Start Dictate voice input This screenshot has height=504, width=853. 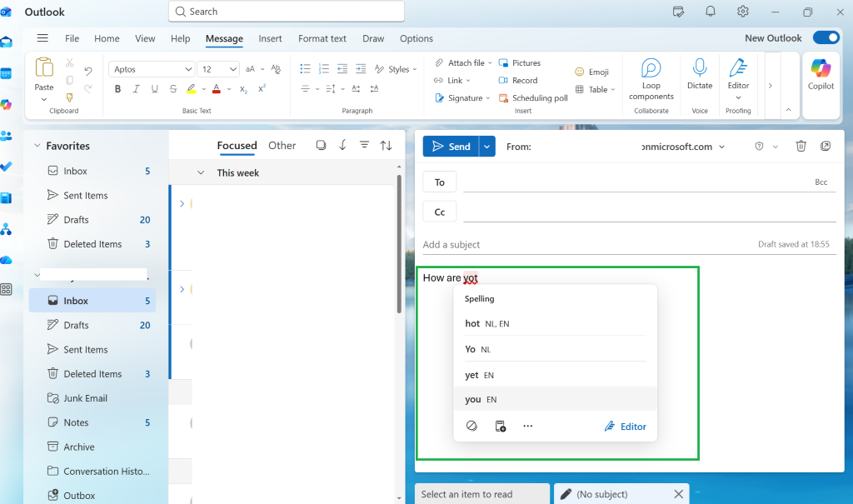(700, 75)
